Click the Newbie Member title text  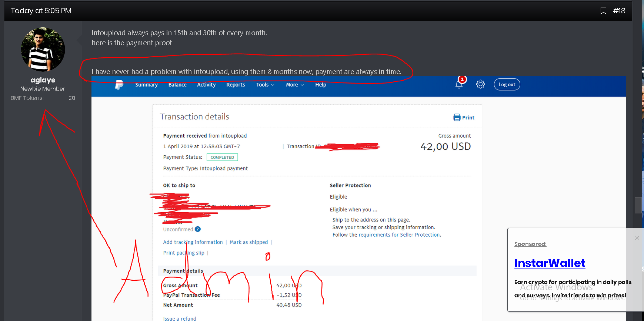click(43, 89)
